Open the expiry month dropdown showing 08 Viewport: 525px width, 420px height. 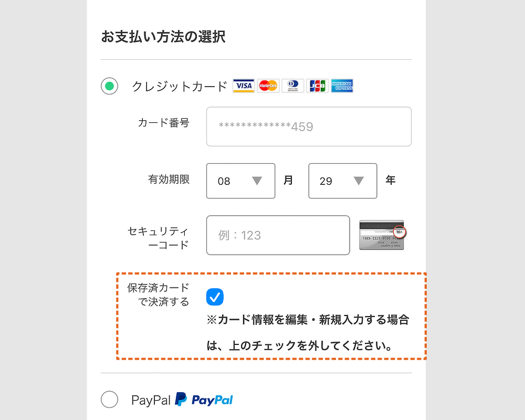coord(241,181)
